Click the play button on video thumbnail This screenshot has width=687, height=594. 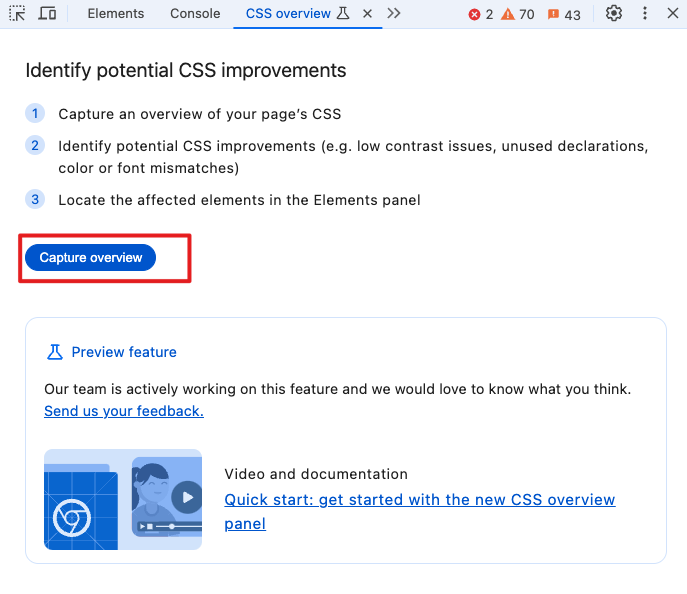click(x=185, y=496)
